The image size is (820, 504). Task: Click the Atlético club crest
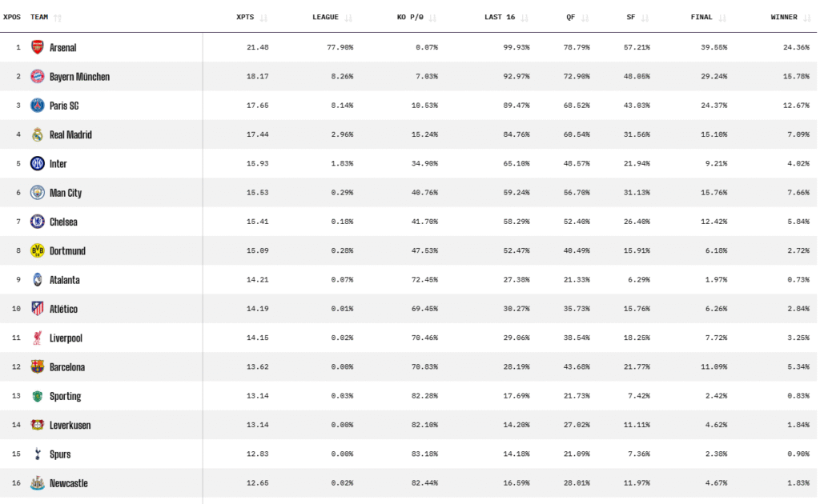(x=37, y=309)
